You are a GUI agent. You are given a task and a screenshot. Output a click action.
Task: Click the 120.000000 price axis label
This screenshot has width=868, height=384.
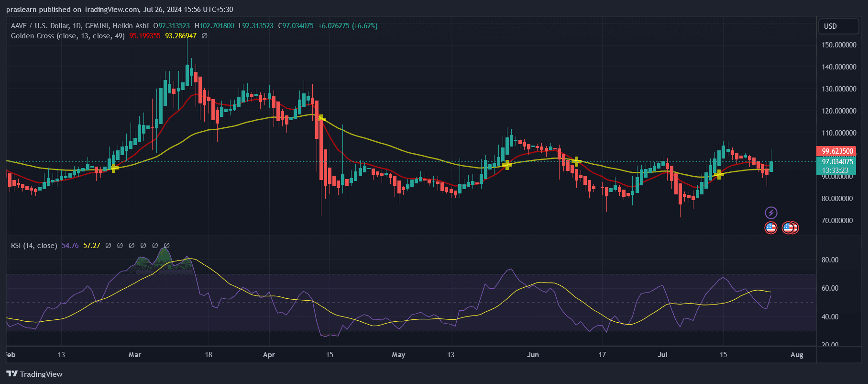coord(839,111)
